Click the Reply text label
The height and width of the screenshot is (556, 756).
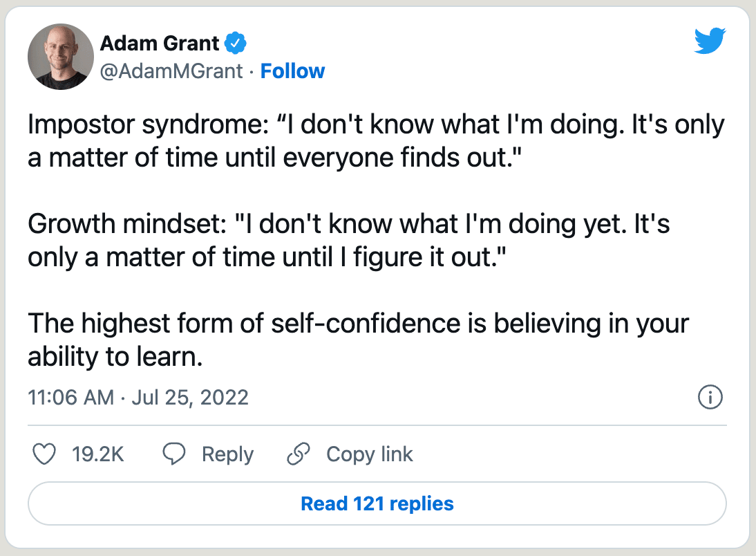coord(227,454)
